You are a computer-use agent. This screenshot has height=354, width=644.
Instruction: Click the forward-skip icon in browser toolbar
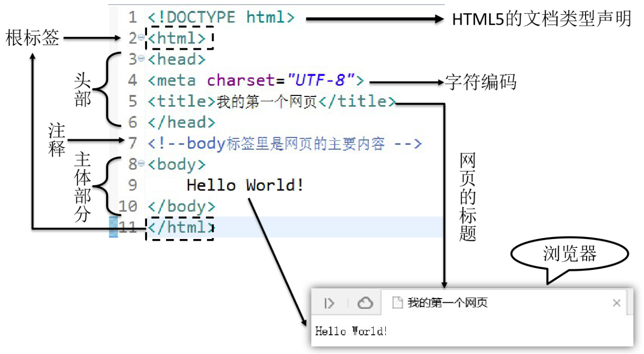[329, 303]
